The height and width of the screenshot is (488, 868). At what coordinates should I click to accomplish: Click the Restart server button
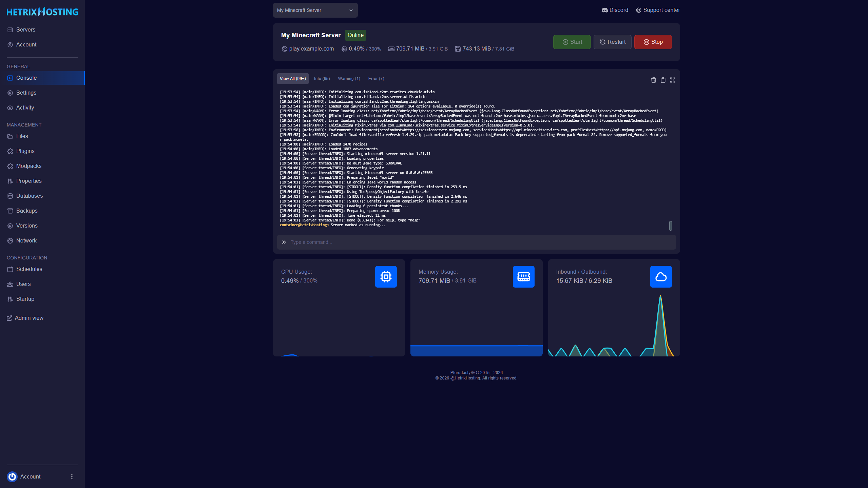coord(612,42)
